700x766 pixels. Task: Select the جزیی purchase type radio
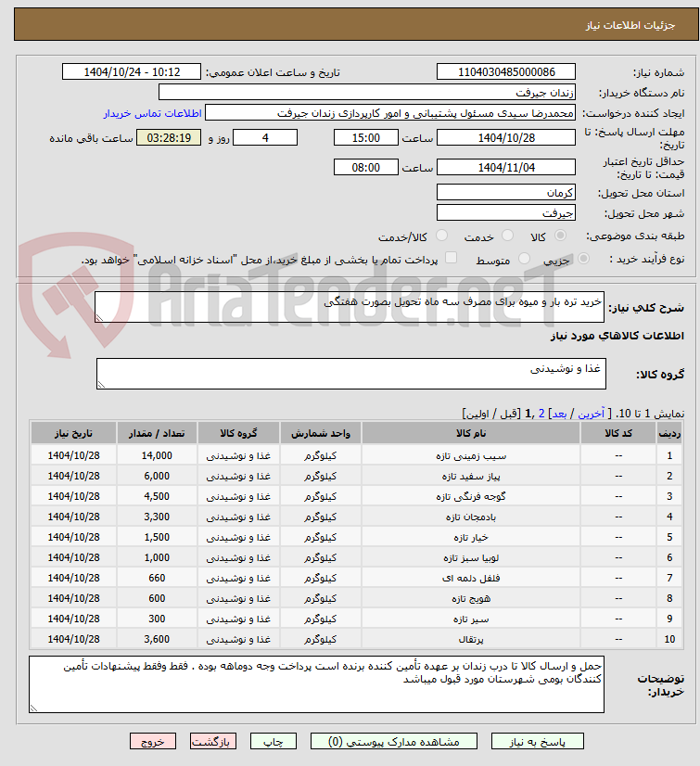(x=583, y=258)
